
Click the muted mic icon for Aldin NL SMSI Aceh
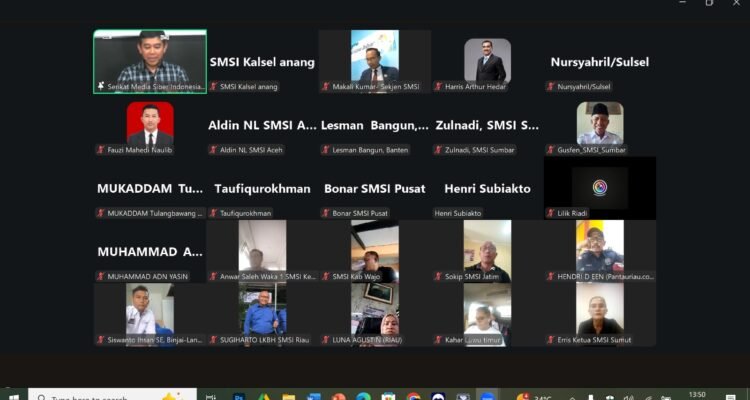(214, 150)
